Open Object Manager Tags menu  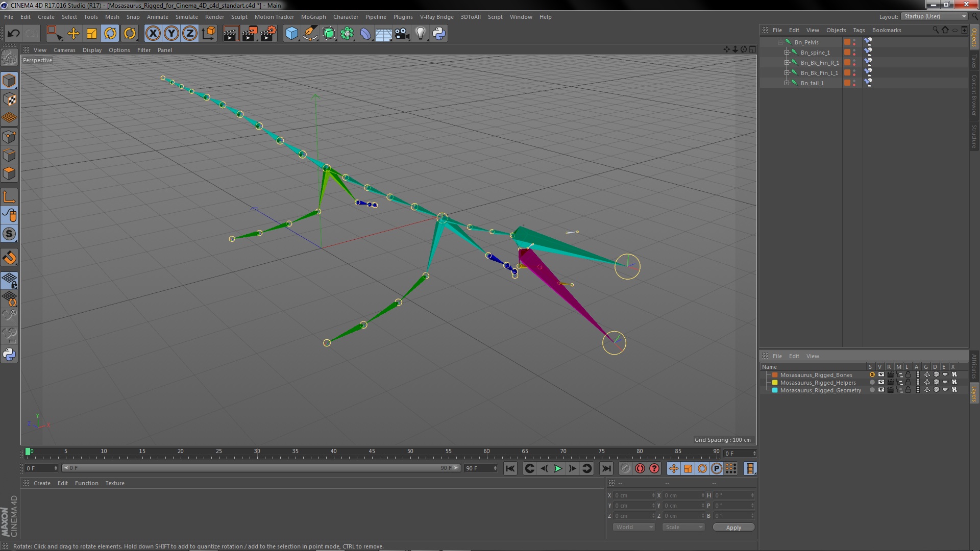point(859,30)
